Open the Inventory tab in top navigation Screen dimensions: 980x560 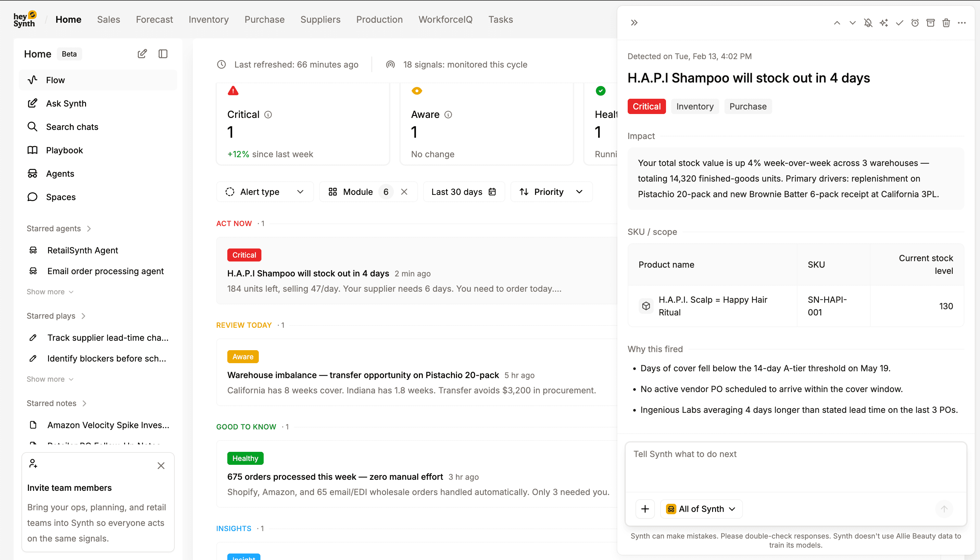(208, 19)
